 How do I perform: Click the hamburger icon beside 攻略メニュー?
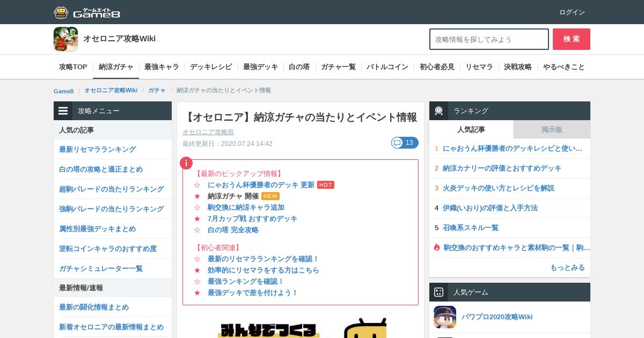[63, 111]
